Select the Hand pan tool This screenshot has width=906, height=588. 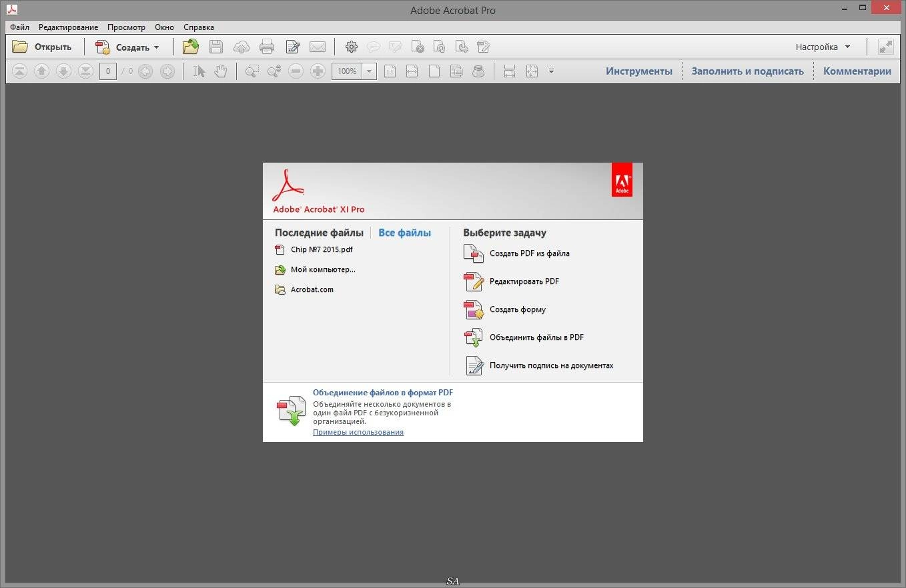pyautogui.click(x=221, y=71)
